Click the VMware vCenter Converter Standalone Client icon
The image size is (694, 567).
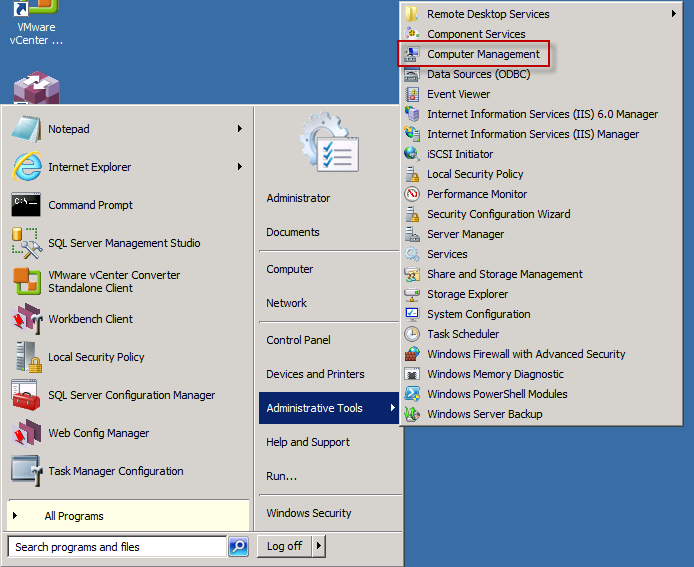[27, 281]
